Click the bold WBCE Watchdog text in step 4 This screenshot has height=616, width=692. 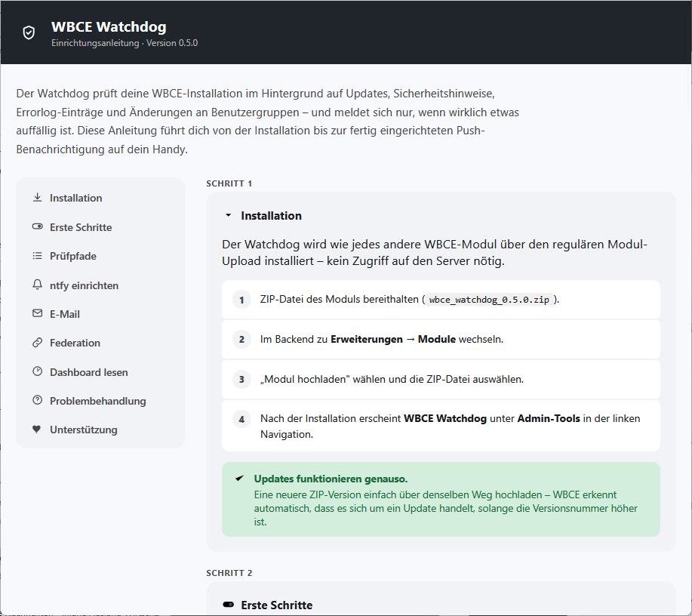pyautogui.click(x=445, y=418)
